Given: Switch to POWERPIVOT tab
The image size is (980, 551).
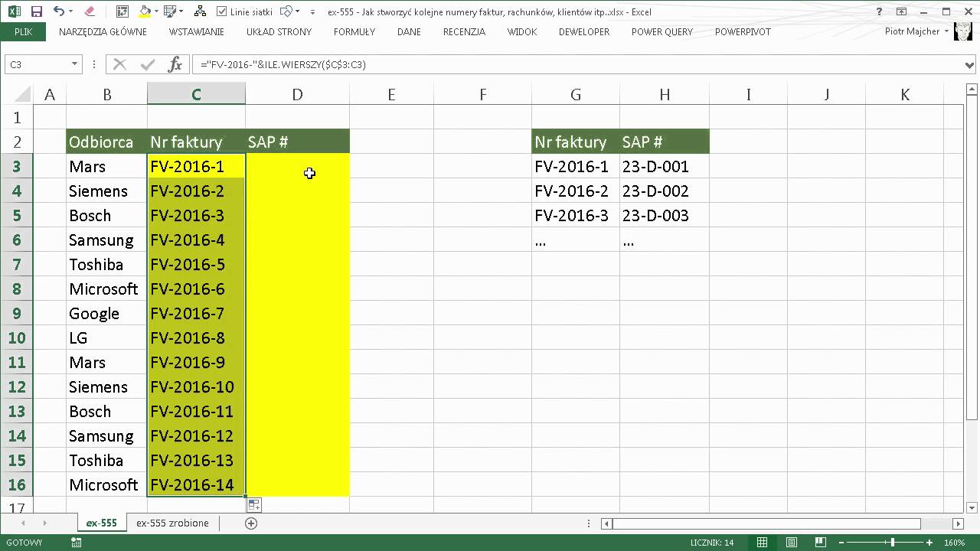Looking at the screenshot, I should pos(743,31).
